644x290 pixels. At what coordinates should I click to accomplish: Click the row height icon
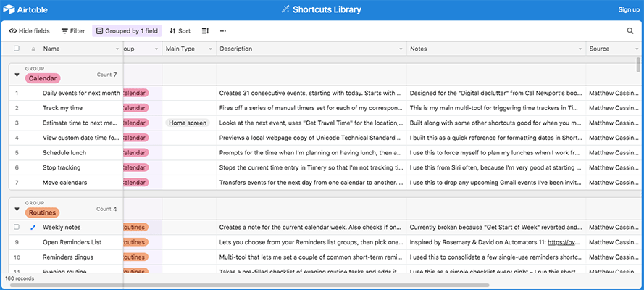click(x=206, y=30)
